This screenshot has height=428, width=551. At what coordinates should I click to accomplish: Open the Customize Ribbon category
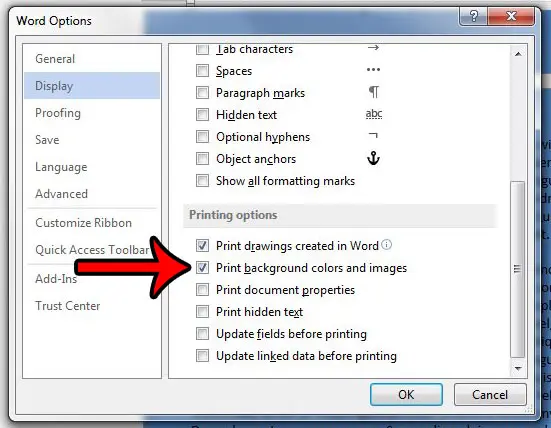click(92, 223)
